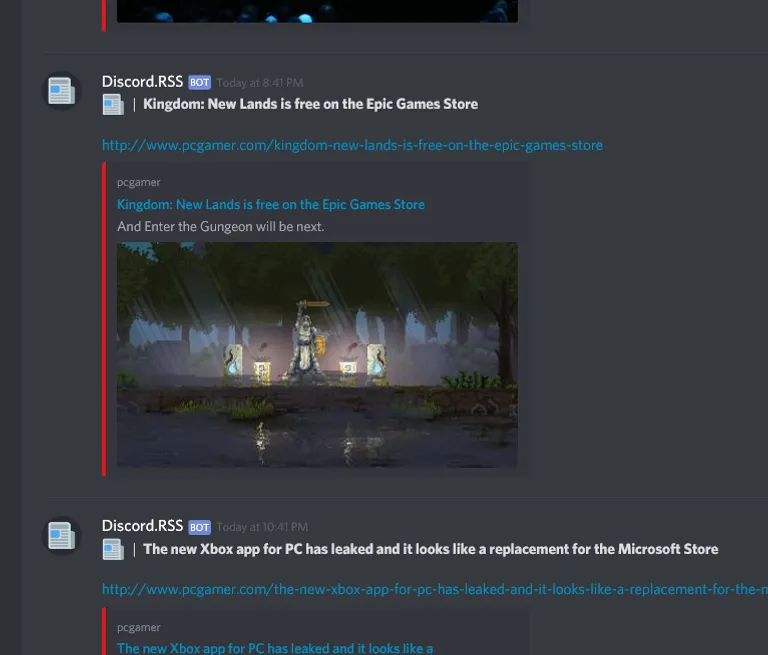Click BOT tag on the 8:41 PM message
This screenshot has height=655, width=768.
point(199,82)
